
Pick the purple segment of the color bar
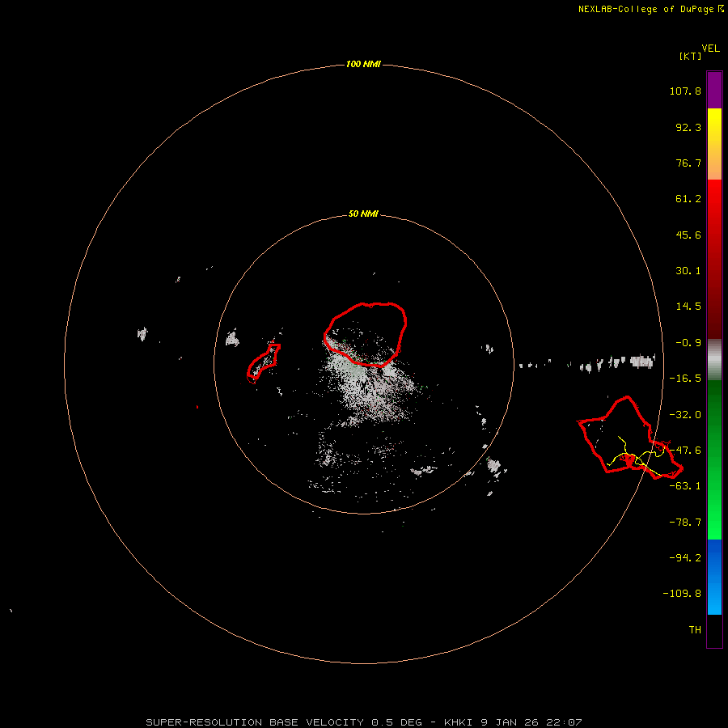(714, 91)
